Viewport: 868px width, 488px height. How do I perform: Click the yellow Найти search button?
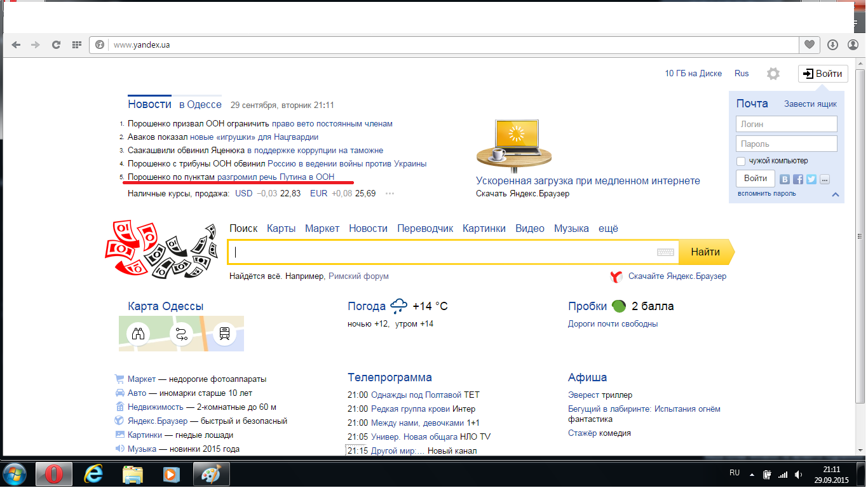click(707, 252)
